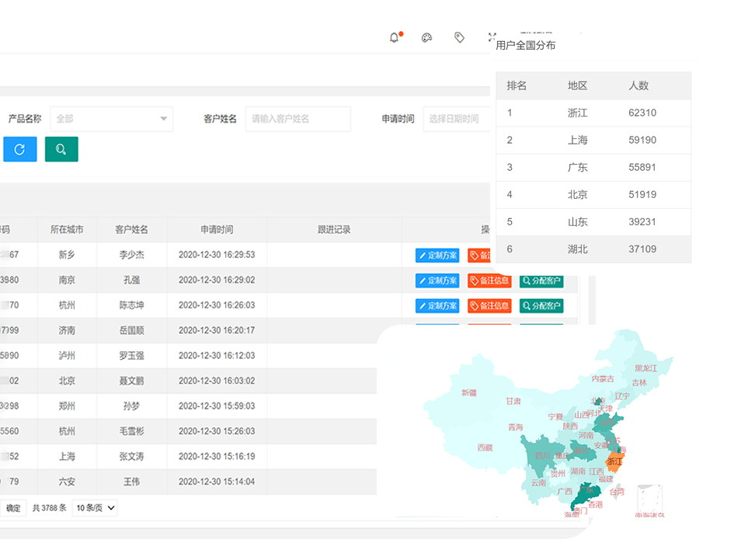This screenshot has height=560, width=748.
Task: Click the tag icon in header
Action: pos(459,37)
